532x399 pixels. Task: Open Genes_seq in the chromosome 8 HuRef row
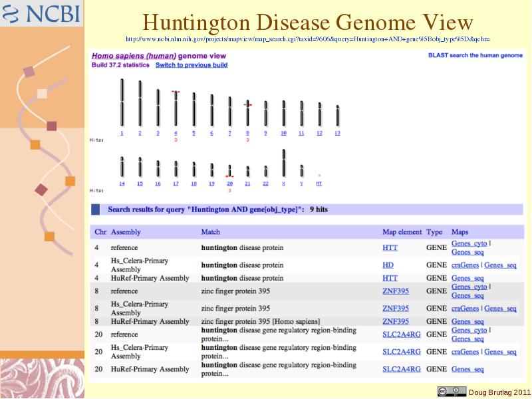[x=467, y=321]
